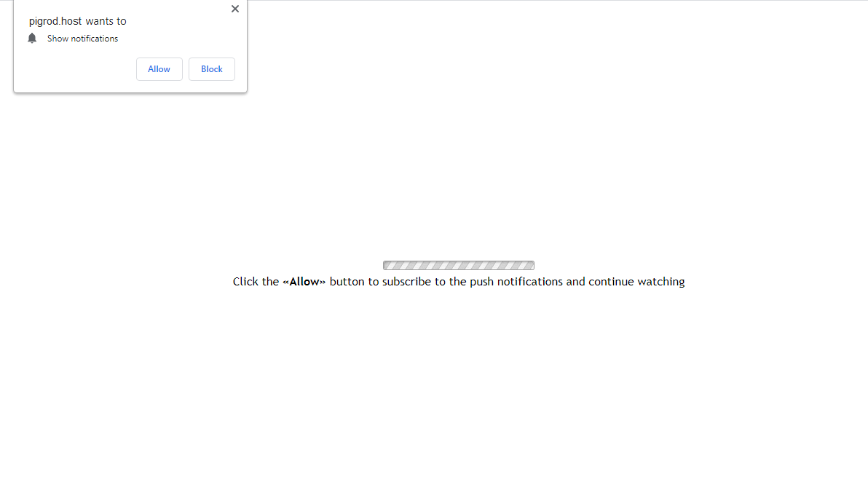The height and width of the screenshot is (482, 868).
Task: Close the notification permission popup
Action: [x=234, y=9]
